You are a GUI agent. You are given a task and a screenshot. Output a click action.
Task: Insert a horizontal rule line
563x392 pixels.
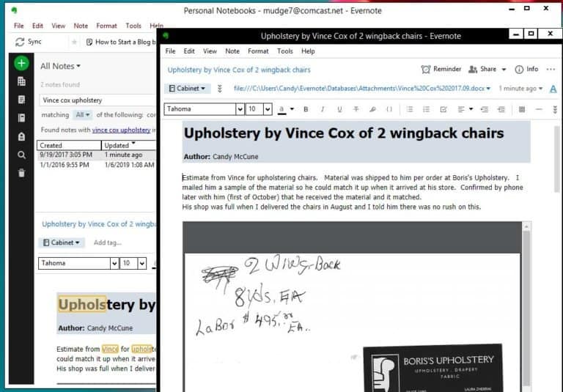point(539,109)
